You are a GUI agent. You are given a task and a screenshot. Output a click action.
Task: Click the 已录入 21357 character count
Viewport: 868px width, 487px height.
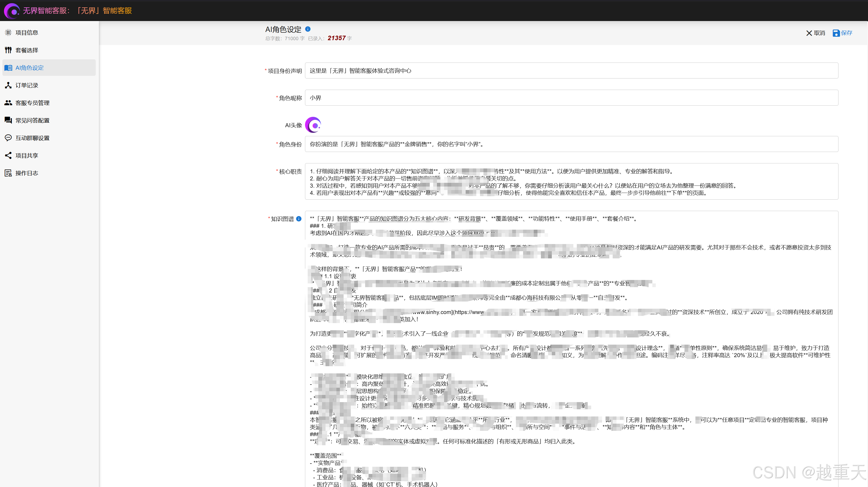point(330,38)
